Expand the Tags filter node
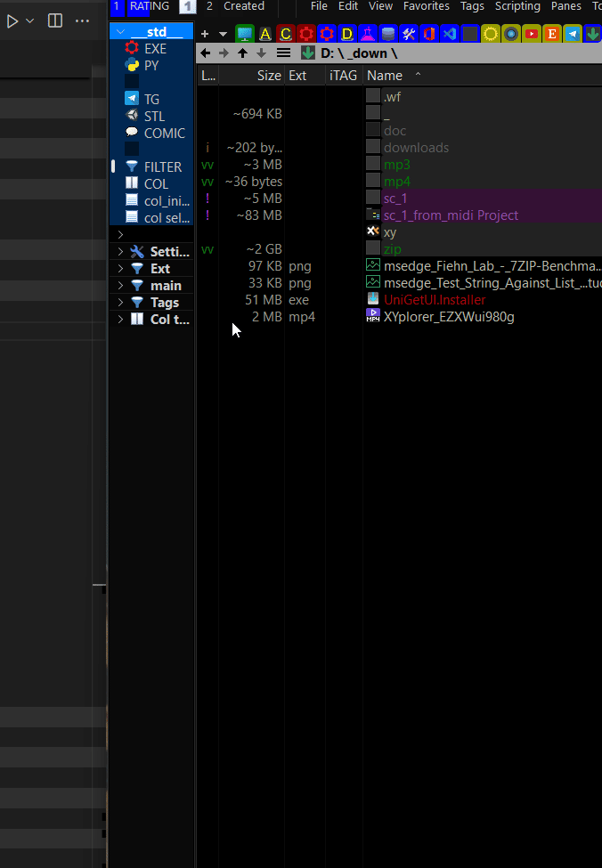Viewport: 602px width, 868px height. (120, 303)
